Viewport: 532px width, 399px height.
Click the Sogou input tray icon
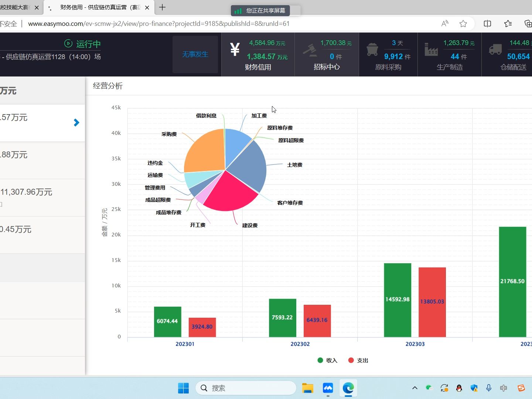coord(521,388)
